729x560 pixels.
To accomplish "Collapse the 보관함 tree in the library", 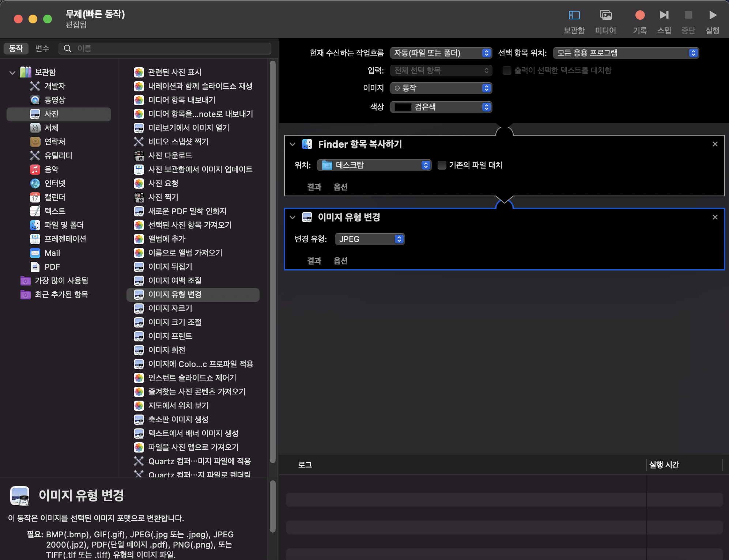I will (12, 72).
